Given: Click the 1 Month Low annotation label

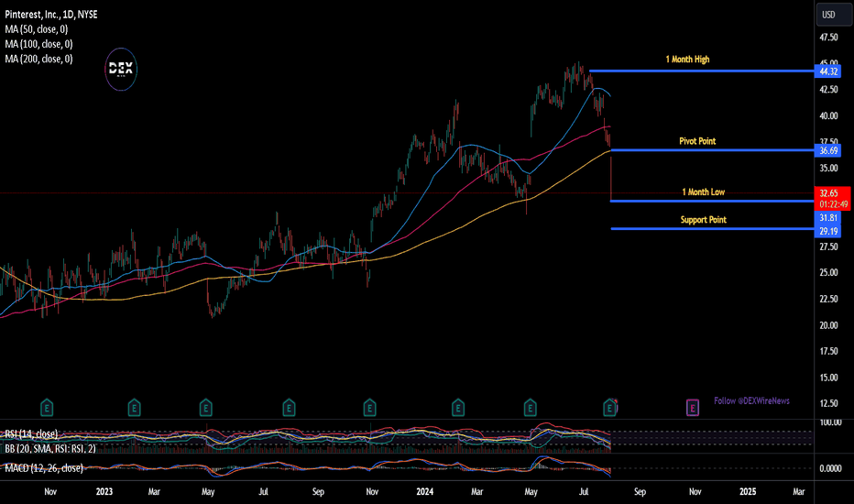Looking at the screenshot, I should tap(703, 192).
